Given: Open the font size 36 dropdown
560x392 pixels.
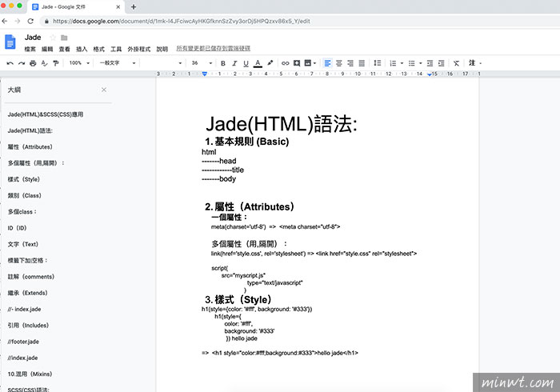Looking at the screenshot, I should [x=202, y=63].
